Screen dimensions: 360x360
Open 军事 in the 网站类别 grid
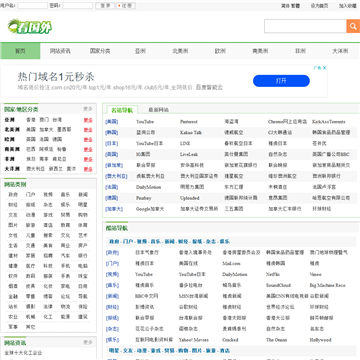(x=13, y=327)
